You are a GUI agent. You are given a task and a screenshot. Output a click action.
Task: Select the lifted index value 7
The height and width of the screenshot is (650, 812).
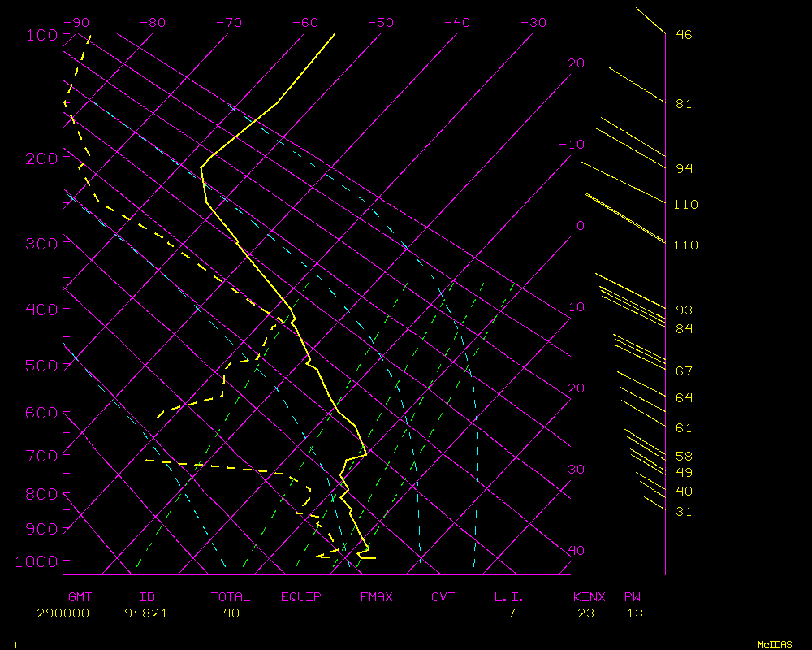tap(512, 613)
